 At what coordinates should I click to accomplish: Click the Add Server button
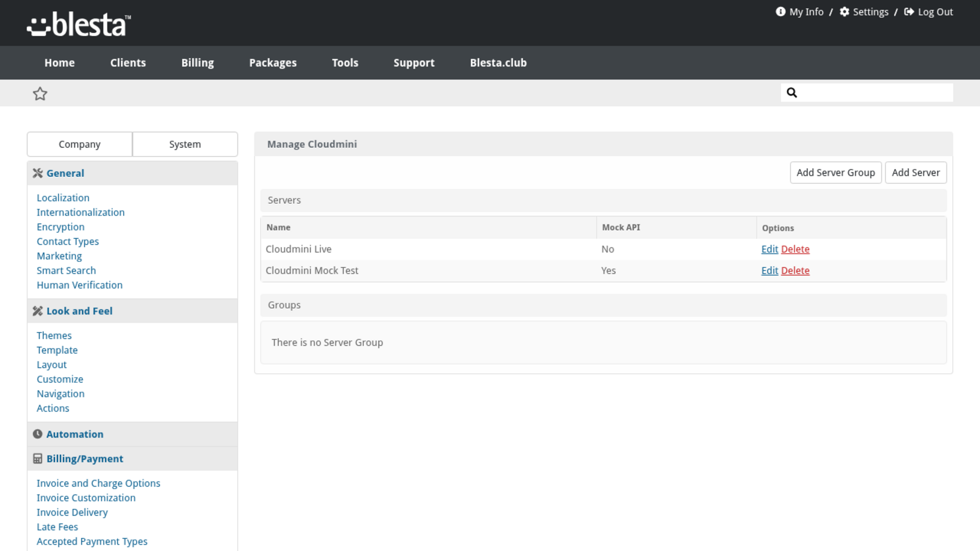pyautogui.click(x=916, y=172)
